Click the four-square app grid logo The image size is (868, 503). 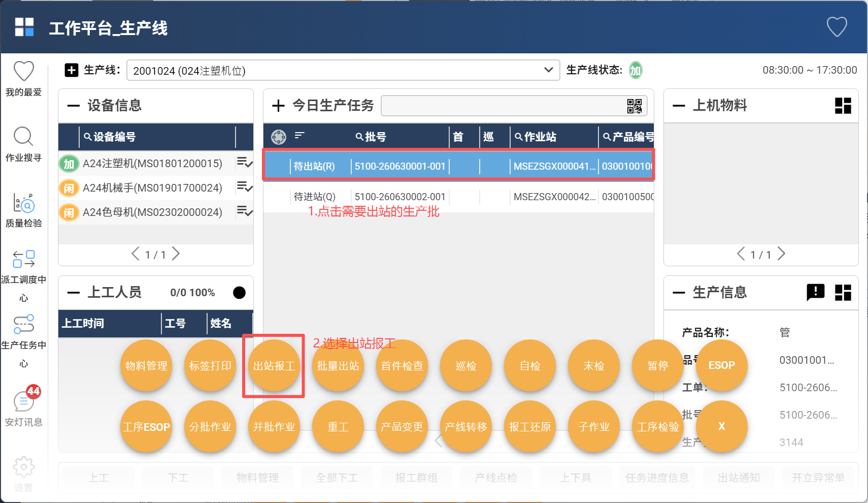tap(24, 27)
